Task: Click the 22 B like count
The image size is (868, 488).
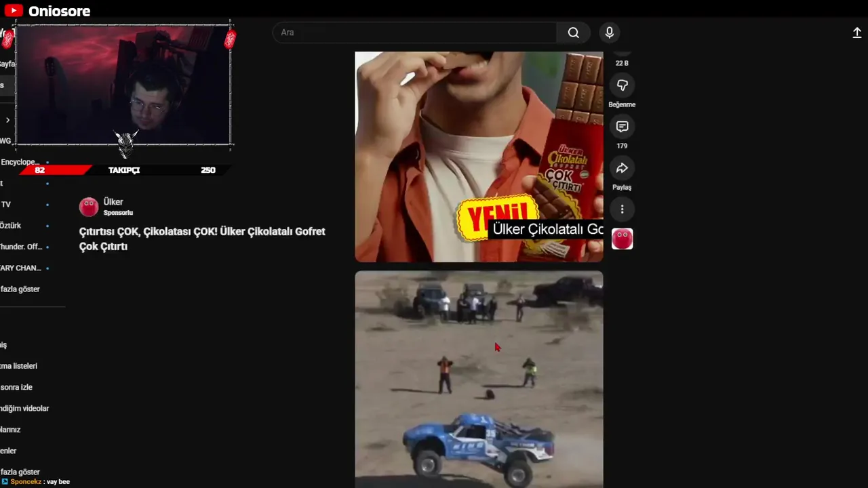Action: coord(622,63)
